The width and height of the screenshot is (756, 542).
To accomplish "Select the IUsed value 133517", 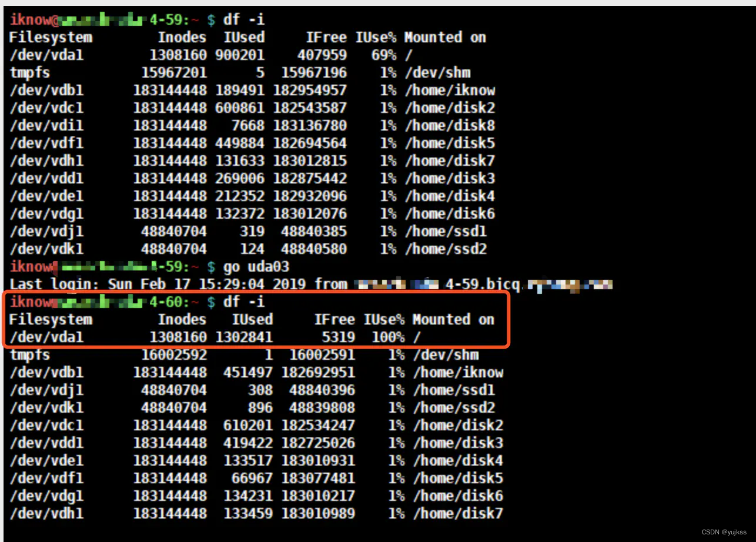I will 248,461.
